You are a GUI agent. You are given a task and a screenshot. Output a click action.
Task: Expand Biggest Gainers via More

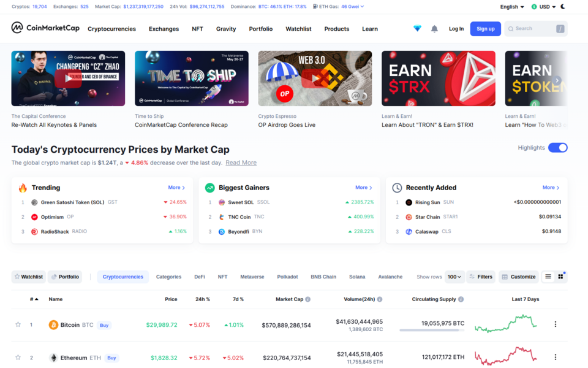pyautogui.click(x=364, y=188)
